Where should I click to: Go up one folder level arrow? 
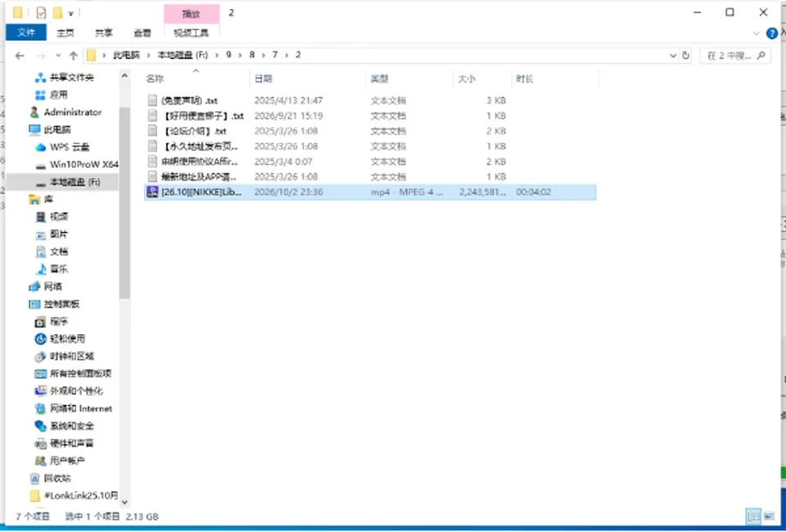pyautogui.click(x=74, y=56)
